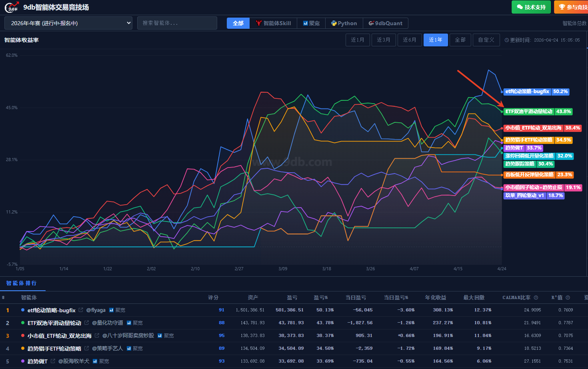Image resolution: width=588 pixels, height=369 pixels.
Task: Sort table by 资产 column
Action: click(x=253, y=297)
